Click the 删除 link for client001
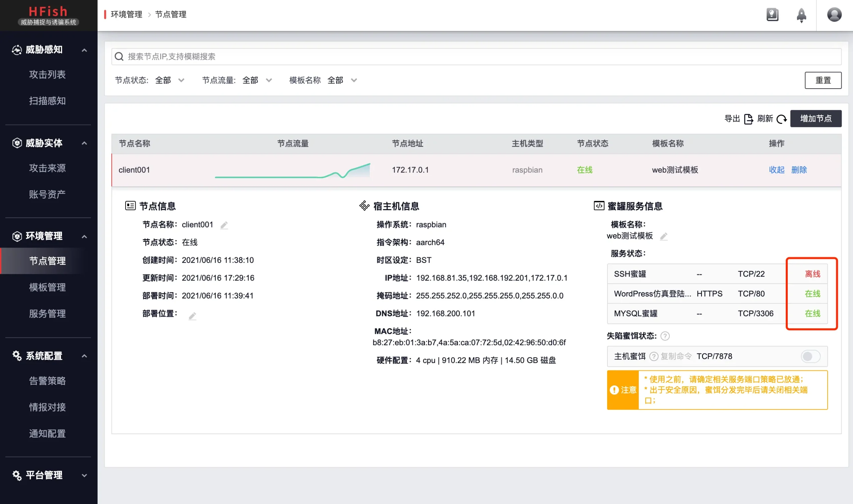Viewport: 853px width, 504px height. [x=799, y=170]
